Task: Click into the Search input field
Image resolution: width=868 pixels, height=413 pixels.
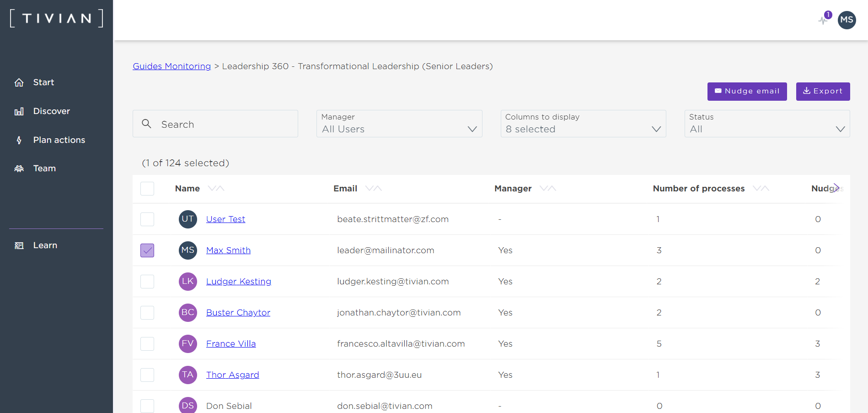Action: click(x=215, y=124)
